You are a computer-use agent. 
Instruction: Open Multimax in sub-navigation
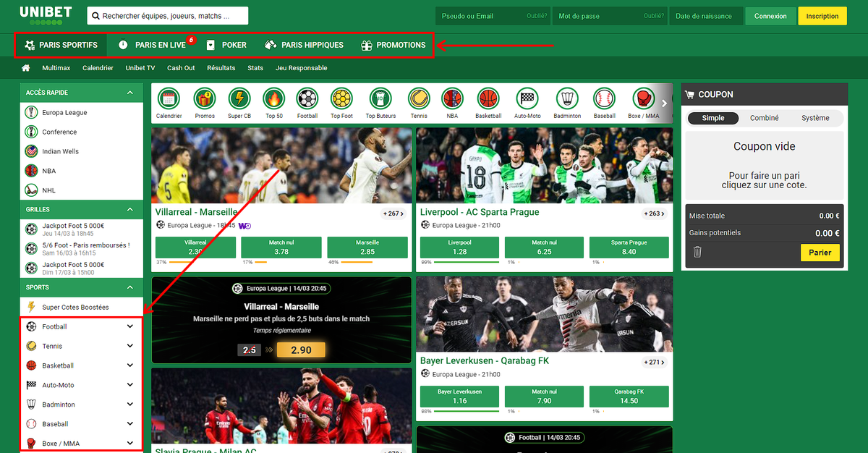56,68
